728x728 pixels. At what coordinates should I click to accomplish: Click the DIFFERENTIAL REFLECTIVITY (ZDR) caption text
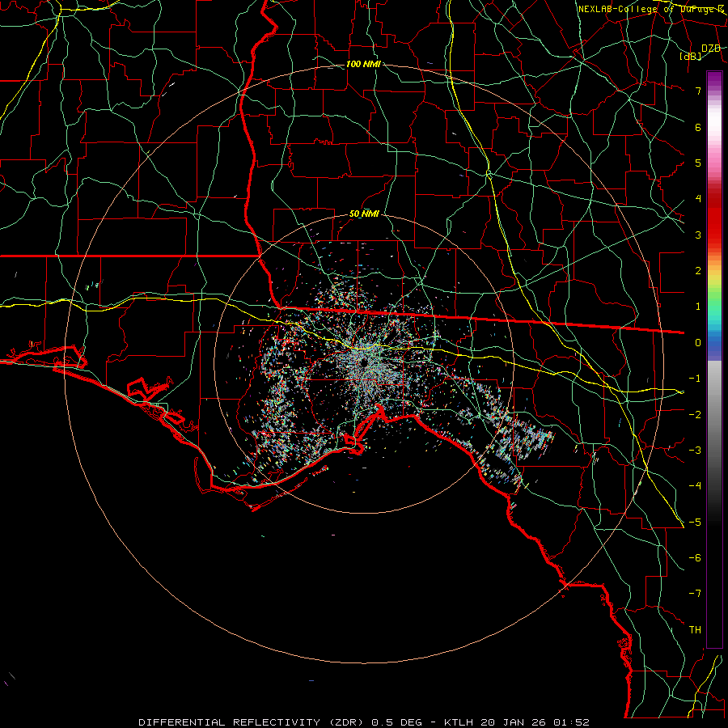click(x=252, y=722)
